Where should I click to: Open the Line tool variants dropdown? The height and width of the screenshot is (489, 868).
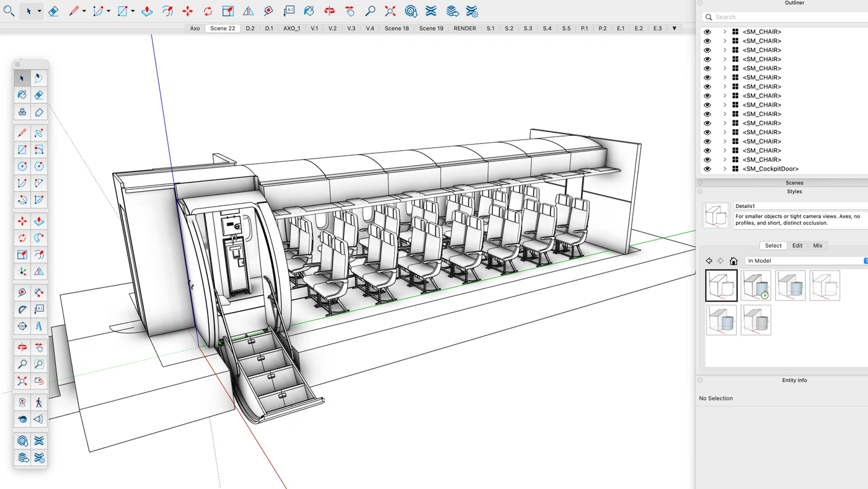coord(84,11)
